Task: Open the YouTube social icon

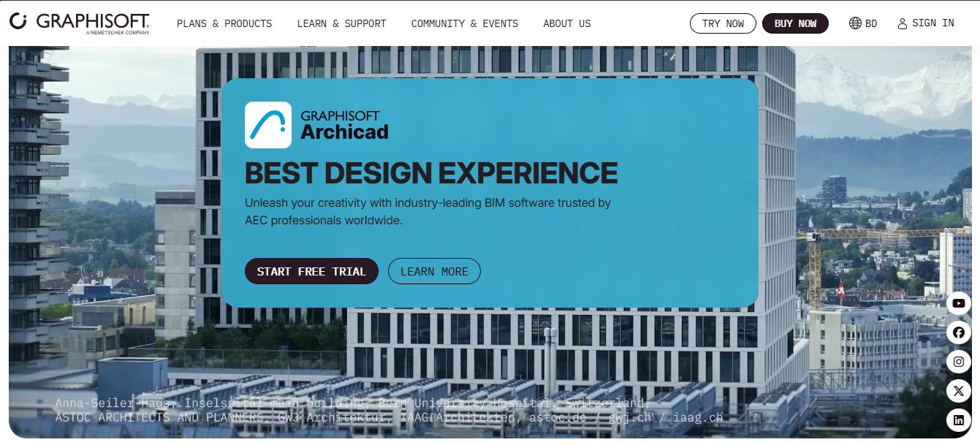Action: [959, 303]
